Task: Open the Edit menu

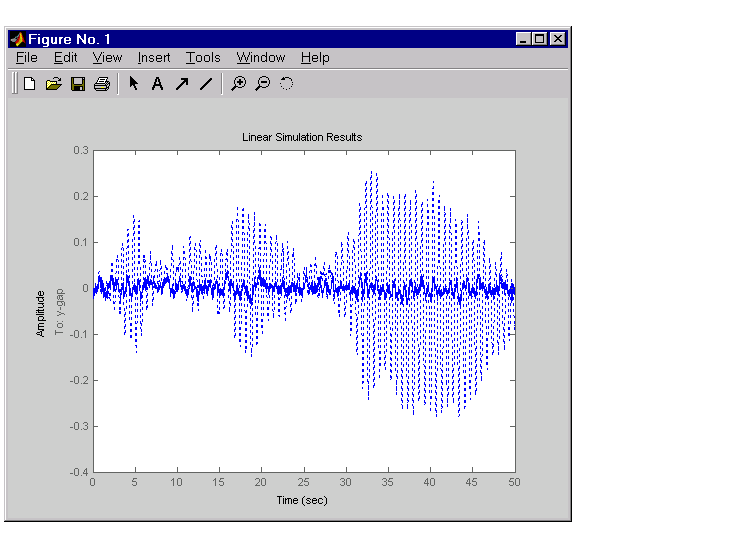Action: 65,58
